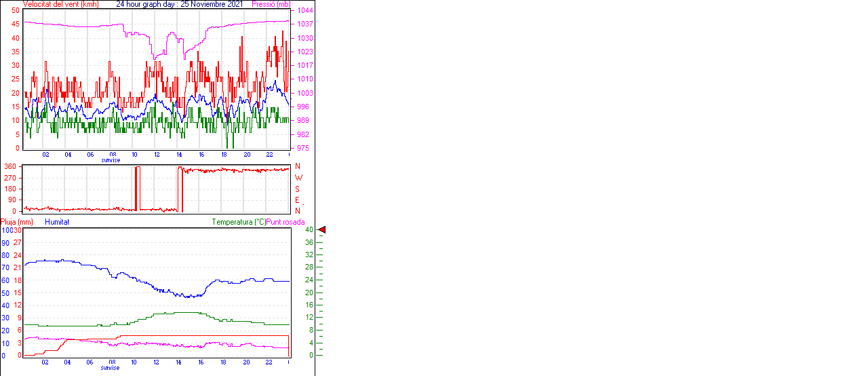868x376 pixels.
Task: Click the 'Velocitat del vent (kmh)' label
Action: [61, 4]
